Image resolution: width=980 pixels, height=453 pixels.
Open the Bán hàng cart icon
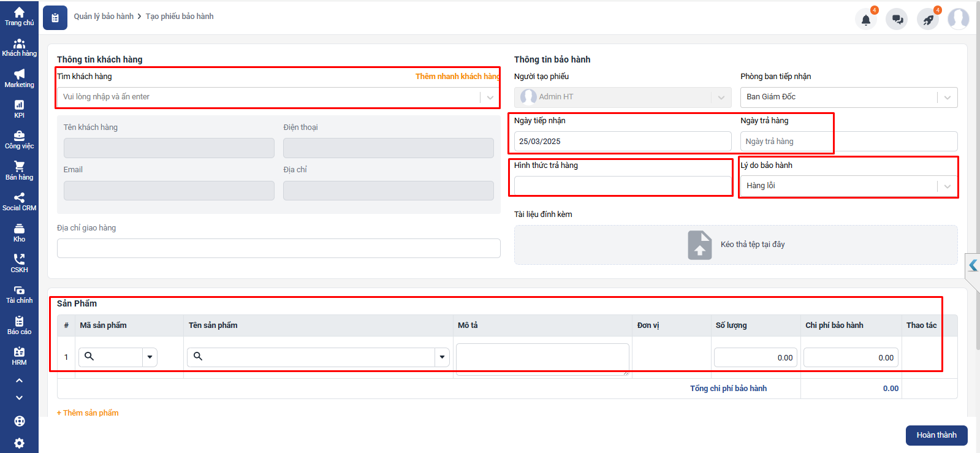19,170
